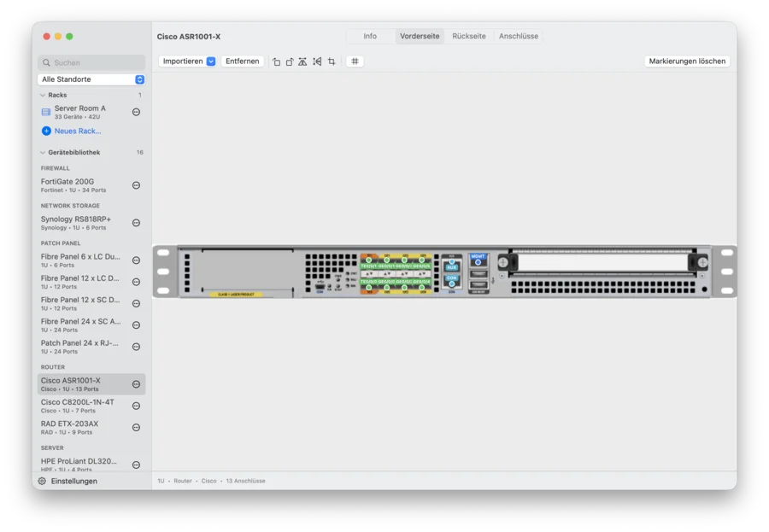This screenshot has width=769, height=532.
Task: Click Markierungen löschen
Action: click(687, 61)
